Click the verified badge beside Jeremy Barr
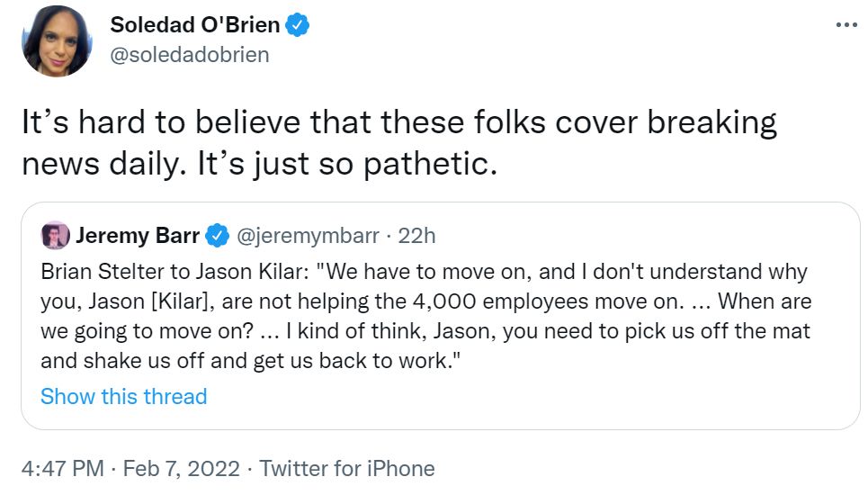 click(x=217, y=237)
